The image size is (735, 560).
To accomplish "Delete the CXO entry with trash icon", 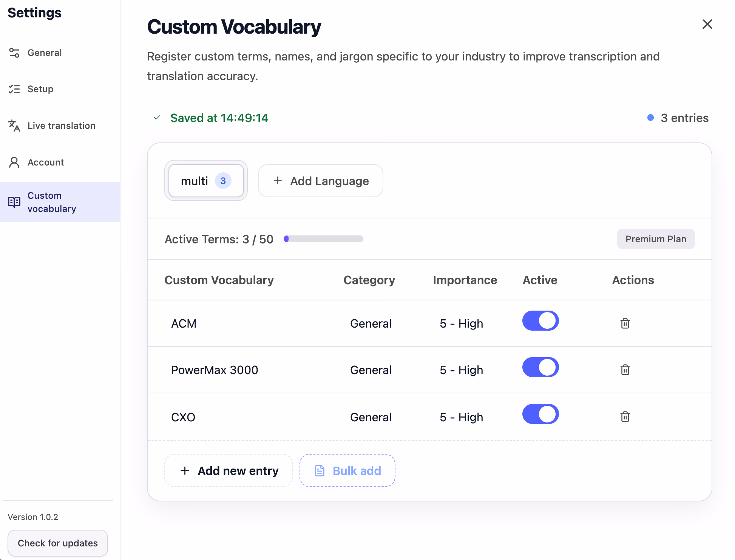I will point(625,417).
